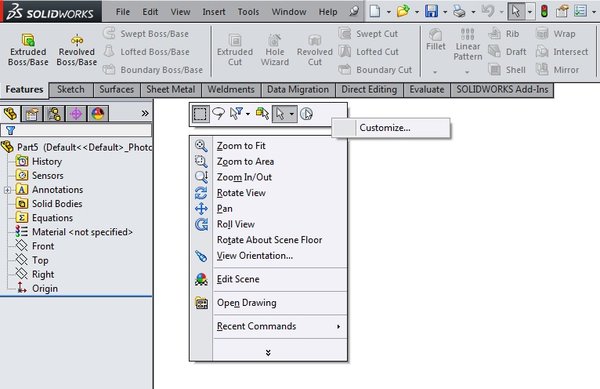Switch to the Surfaces tab

pyautogui.click(x=117, y=90)
